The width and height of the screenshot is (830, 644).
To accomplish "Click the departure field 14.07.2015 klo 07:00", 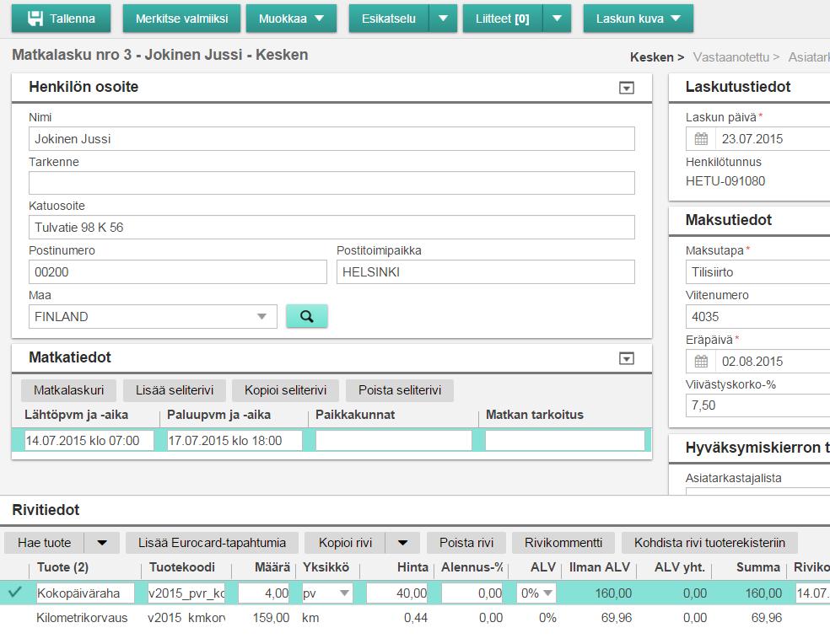I will click(x=89, y=440).
